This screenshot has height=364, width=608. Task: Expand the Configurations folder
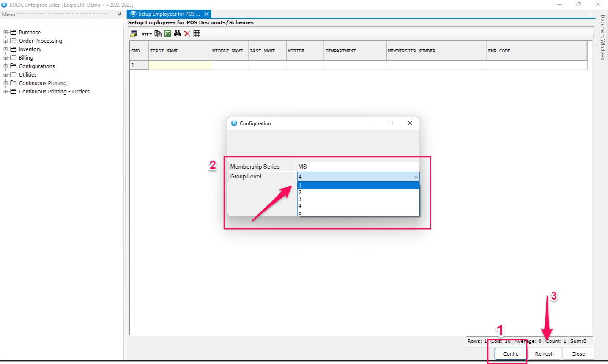coord(6,66)
